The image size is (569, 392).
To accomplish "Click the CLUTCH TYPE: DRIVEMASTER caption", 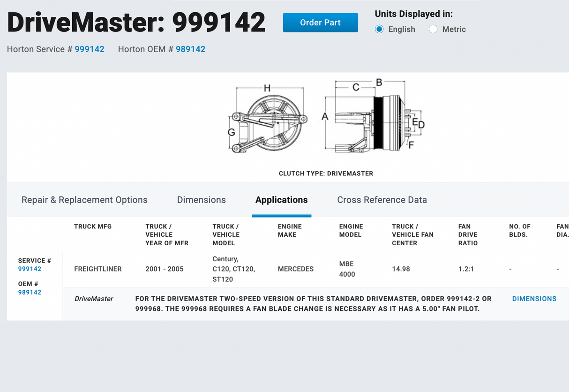I will click(326, 173).
